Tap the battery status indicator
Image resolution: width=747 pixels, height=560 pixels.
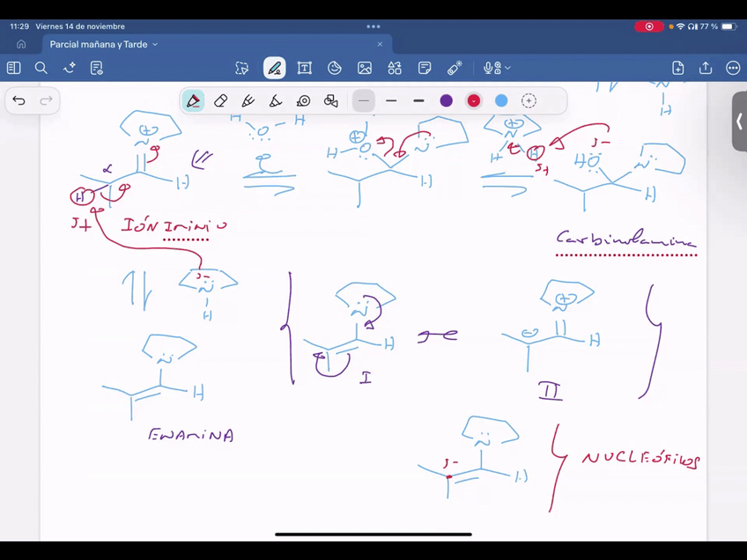click(729, 26)
